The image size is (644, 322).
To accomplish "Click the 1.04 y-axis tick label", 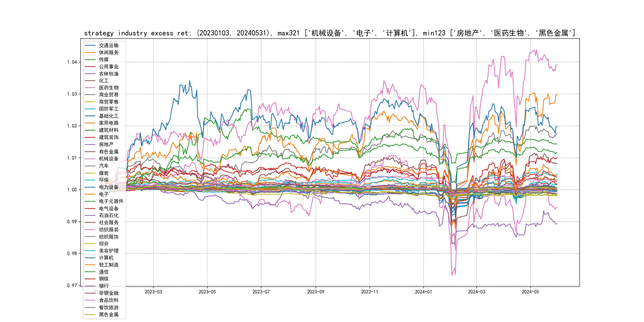I will pos(72,62).
